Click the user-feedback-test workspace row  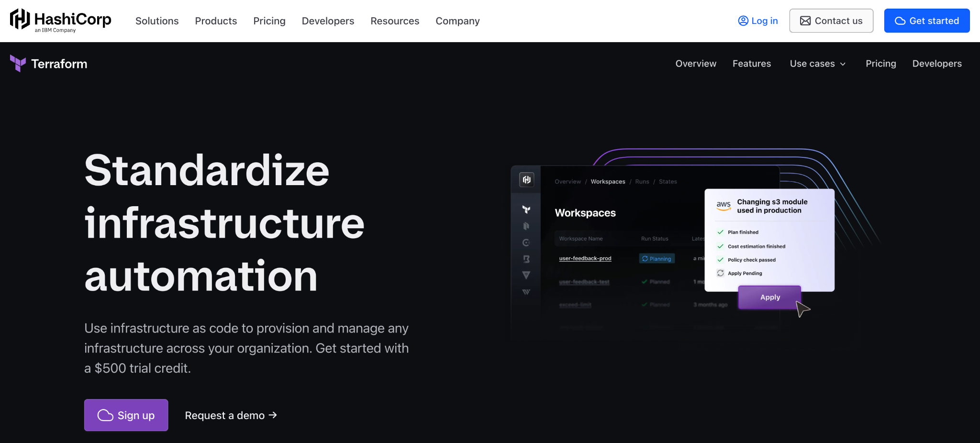584,282
